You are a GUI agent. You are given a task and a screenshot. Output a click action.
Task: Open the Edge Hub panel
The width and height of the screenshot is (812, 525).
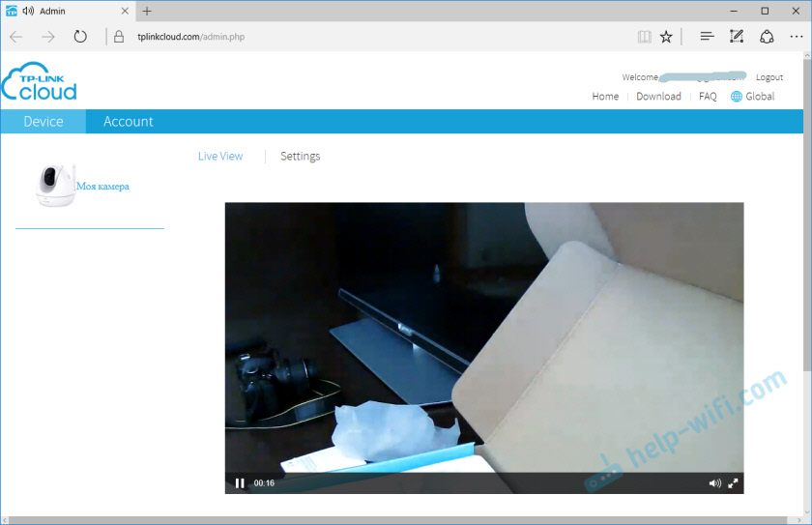[707, 37]
